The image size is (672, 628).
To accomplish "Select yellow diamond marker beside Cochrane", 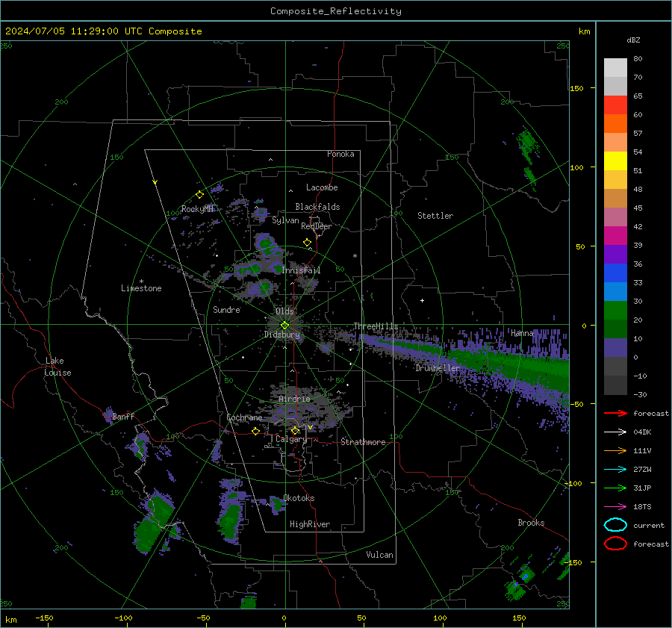I will (x=256, y=432).
